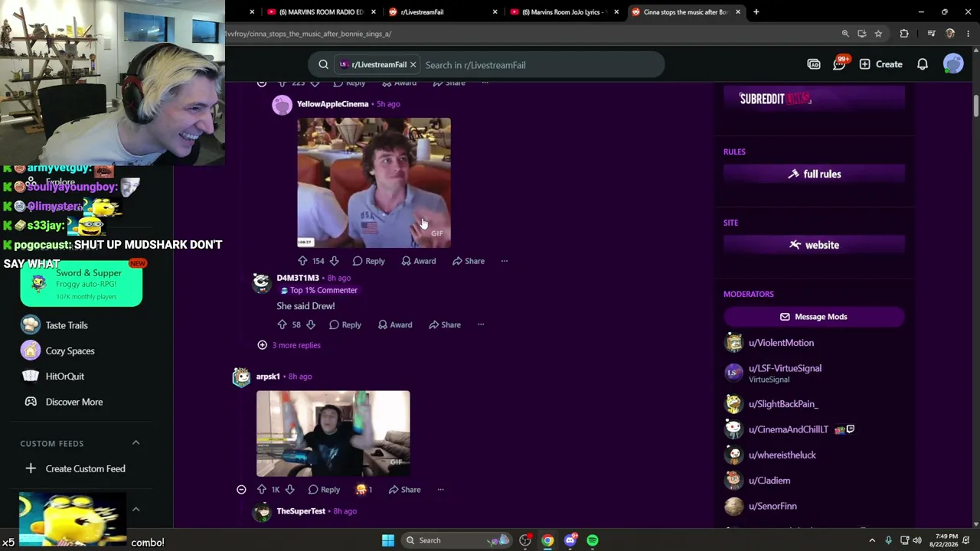
Task: Open the volume control in the system tray
Action: click(x=917, y=540)
